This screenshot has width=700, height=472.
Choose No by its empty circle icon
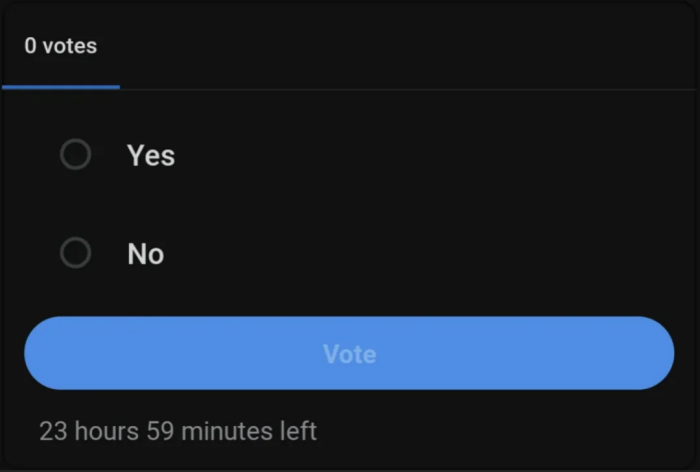coord(76,254)
